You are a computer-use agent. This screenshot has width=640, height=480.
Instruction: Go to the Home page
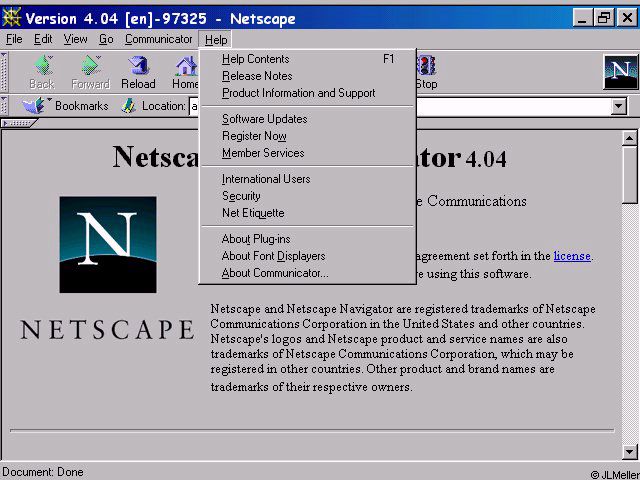[x=185, y=72]
